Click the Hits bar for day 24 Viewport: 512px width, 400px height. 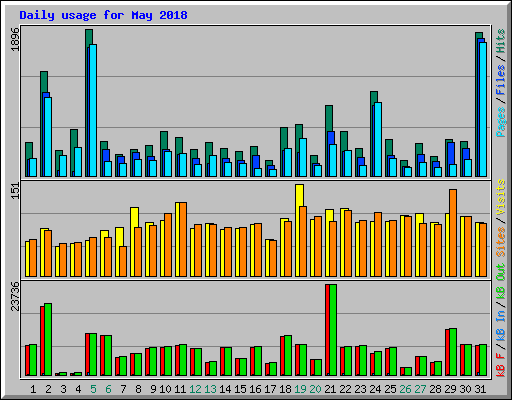point(374,98)
